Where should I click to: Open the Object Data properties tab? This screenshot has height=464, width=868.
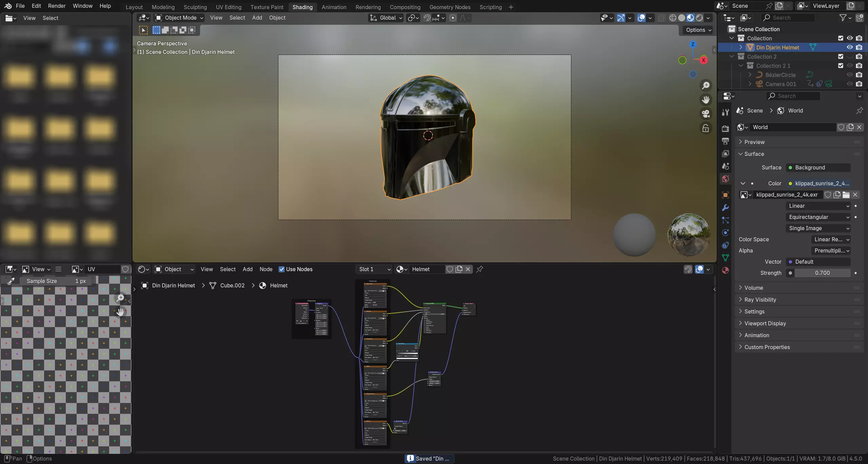pos(725,258)
